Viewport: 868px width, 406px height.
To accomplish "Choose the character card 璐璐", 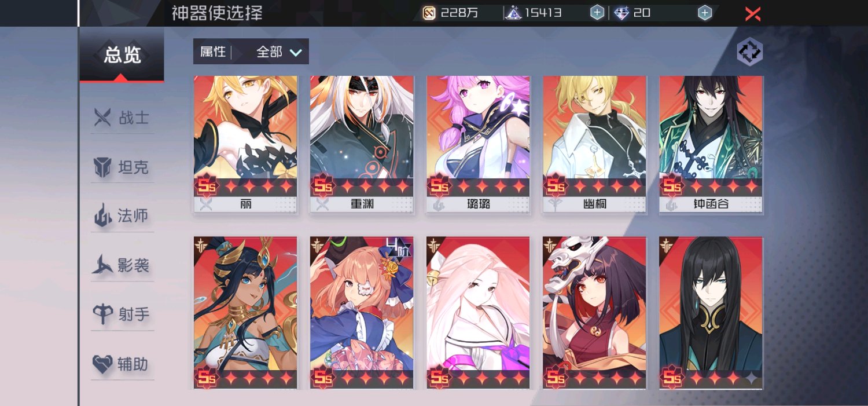I will coord(479,144).
